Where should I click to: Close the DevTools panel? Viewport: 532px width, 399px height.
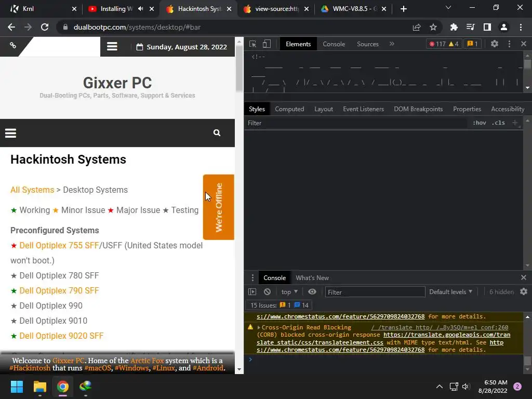tap(524, 44)
